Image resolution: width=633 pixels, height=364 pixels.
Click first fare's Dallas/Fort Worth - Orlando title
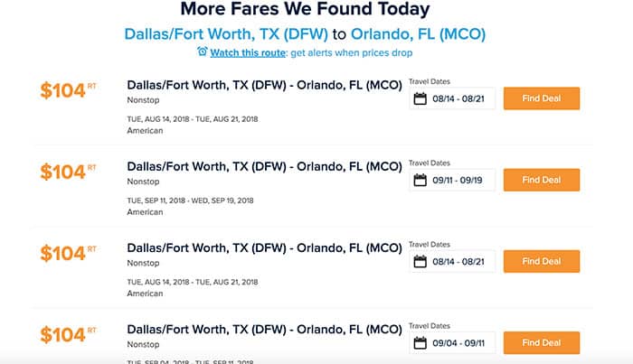[264, 85]
